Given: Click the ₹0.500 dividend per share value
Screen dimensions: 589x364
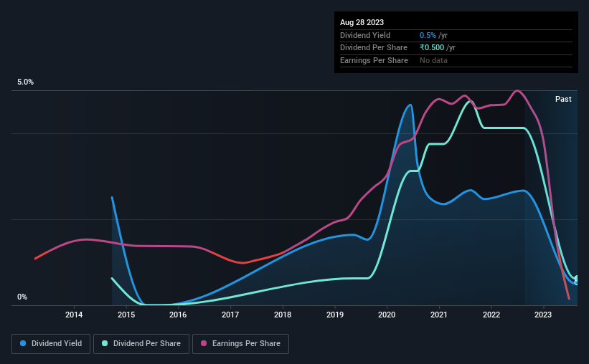Looking at the screenshot, I should pyautogui.click(x=432, y=48).
